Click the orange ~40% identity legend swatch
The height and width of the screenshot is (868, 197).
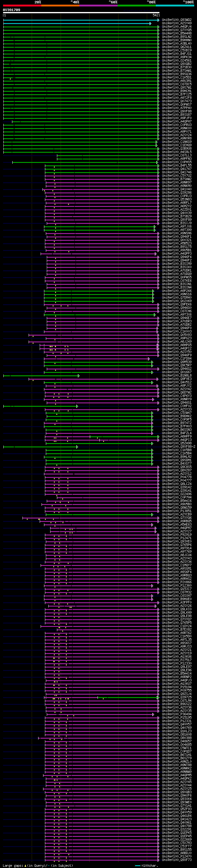pyautogui.click(x=60, y=6)
